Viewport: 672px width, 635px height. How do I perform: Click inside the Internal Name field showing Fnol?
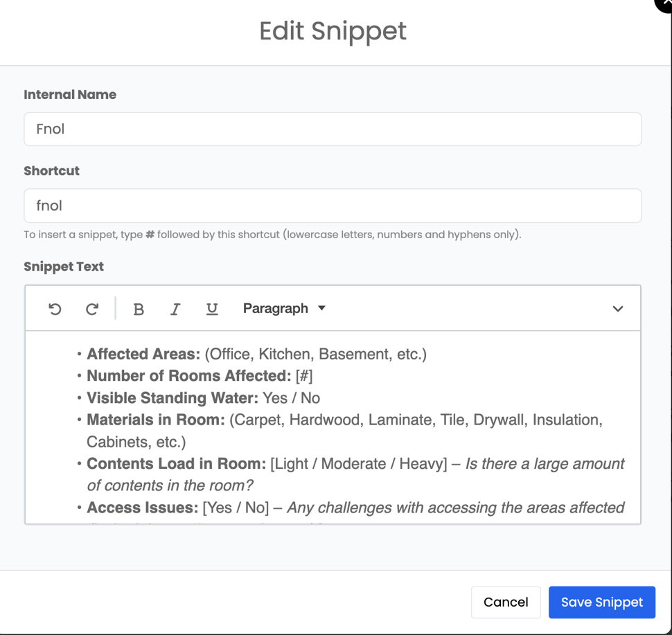[333, 129]
